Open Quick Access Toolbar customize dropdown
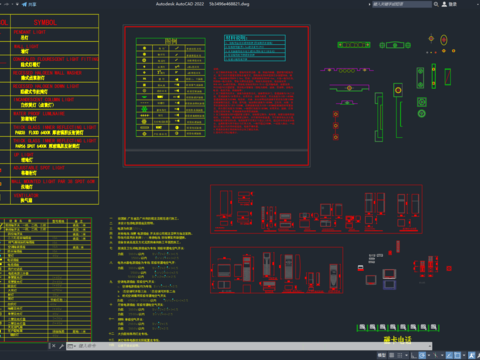The width and height of the screenshot is (480, 360). point(17,4)
